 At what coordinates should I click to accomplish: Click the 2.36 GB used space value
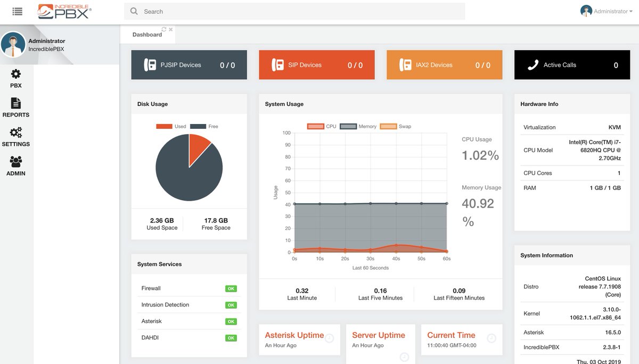pyautogui.click(x=162, y=220)
